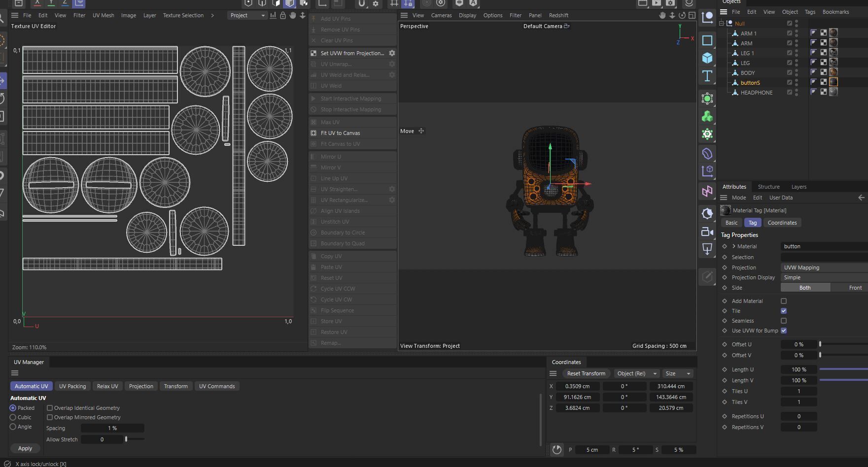Viewport: 868px width, 467px height.
Task: Expand the Material property arrow
Action: (x=734, y=246)
